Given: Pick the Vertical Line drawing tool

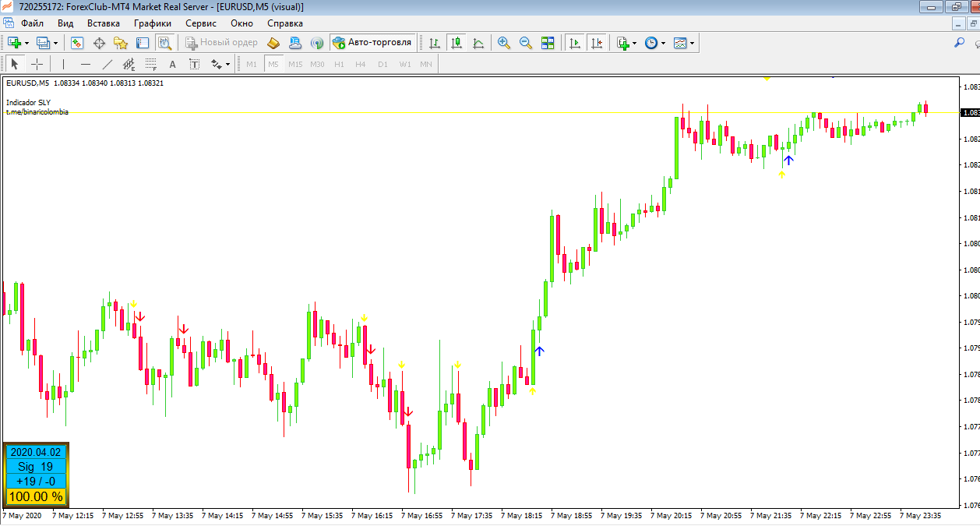Looking at the screenshot, I should [x=64, y=64].
